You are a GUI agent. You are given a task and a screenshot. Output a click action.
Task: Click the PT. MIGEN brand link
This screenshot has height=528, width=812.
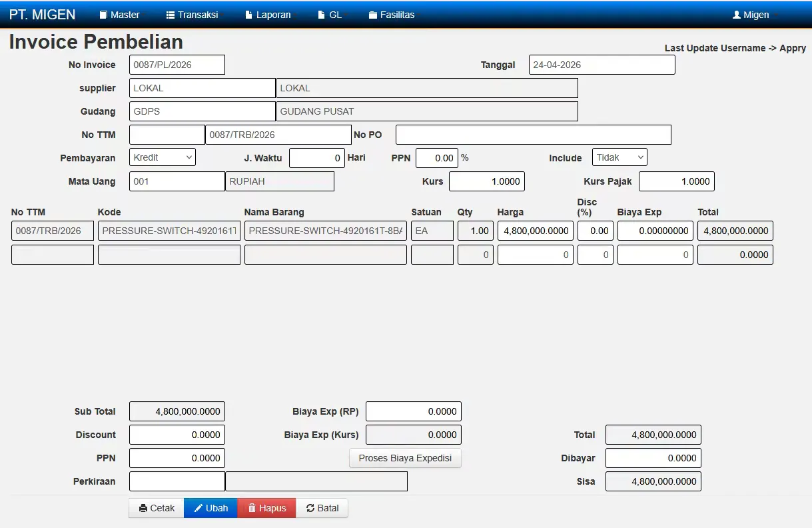pyautogui.click(x=43, y=15)
